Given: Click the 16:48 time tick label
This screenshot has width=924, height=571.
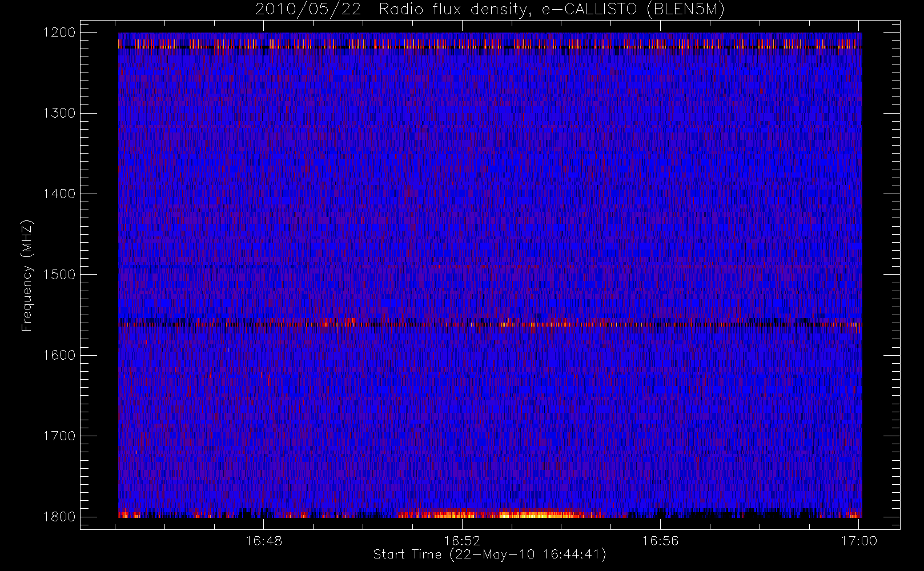Looking at the screenshot, I should pyautogui.click(x=264, y=541).
